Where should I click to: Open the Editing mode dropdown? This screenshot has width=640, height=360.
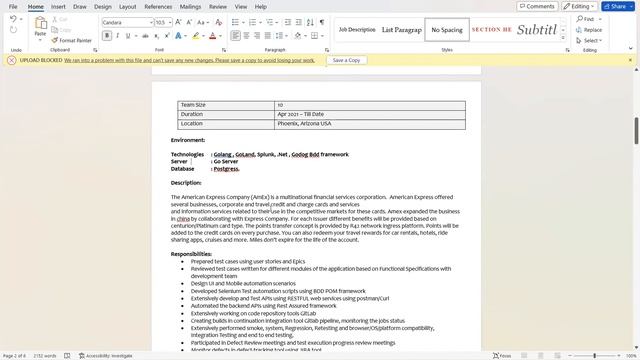tap(580, 7)
